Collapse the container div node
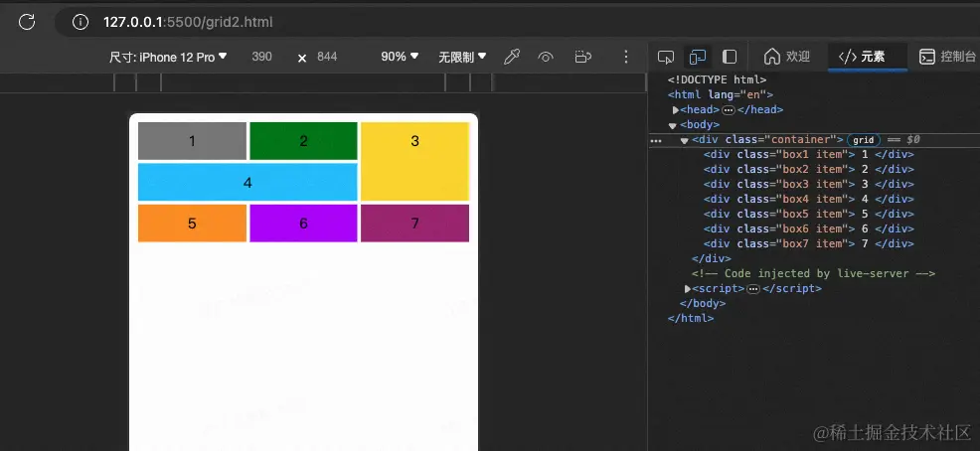This screenshot has height=451, width=980. [685, 140]
